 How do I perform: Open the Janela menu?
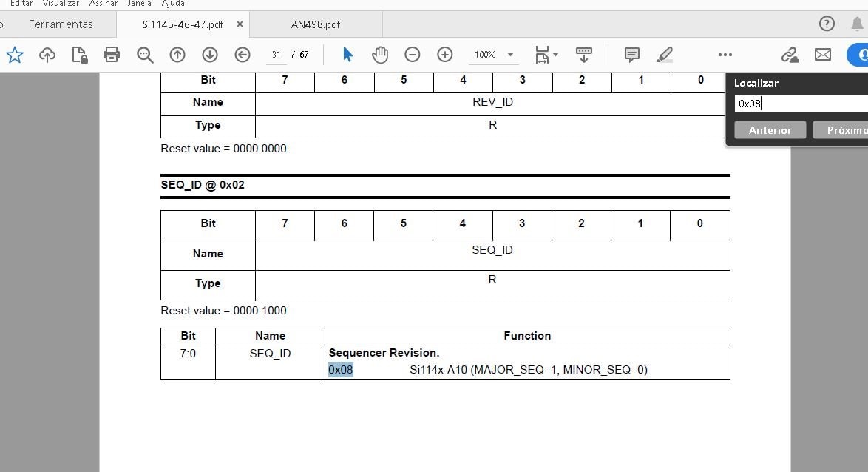[x=140, y=3]
